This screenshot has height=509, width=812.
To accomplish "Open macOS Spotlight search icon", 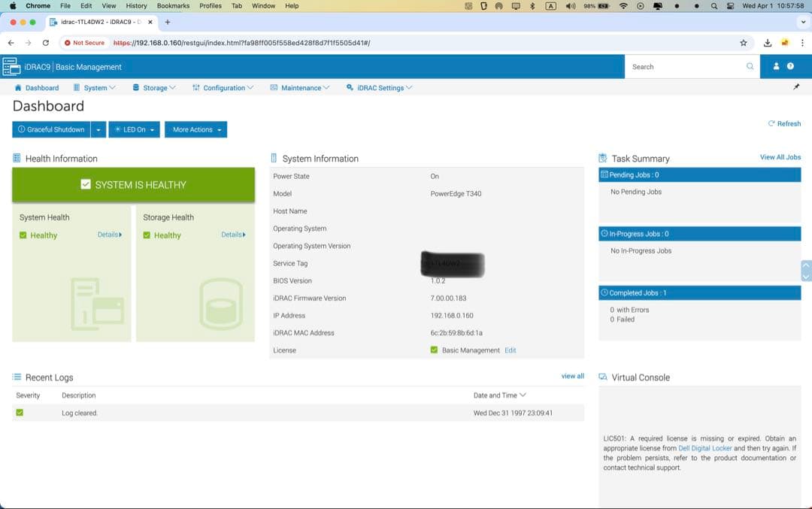I will [x=714, y=6].
